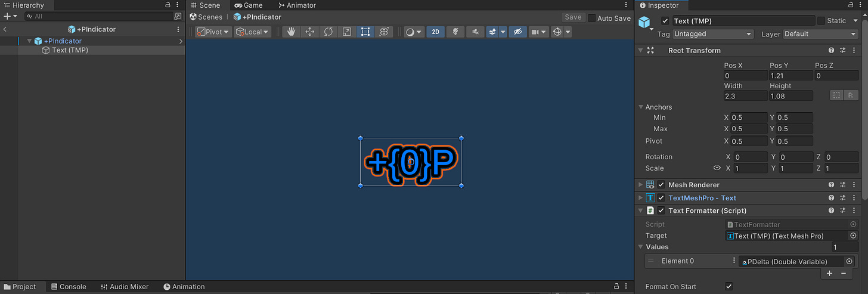Switch to the Animator tab
Viewport: 868px width, 294px height.
[297, 5]
